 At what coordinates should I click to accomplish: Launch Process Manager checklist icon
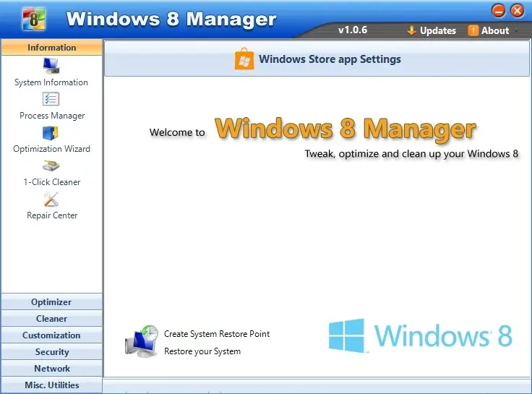click(51, 99)
